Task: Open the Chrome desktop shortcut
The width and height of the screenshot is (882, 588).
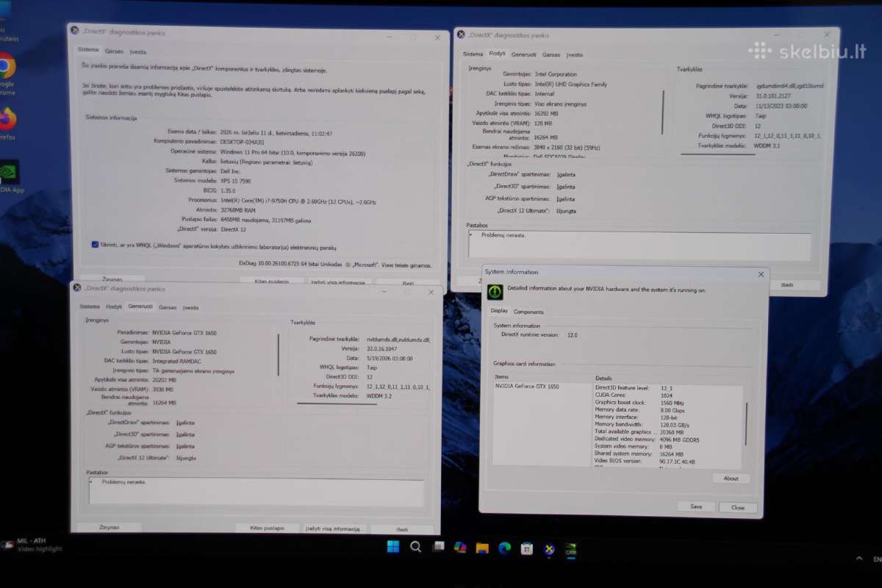Action: [x=6, y=73]
